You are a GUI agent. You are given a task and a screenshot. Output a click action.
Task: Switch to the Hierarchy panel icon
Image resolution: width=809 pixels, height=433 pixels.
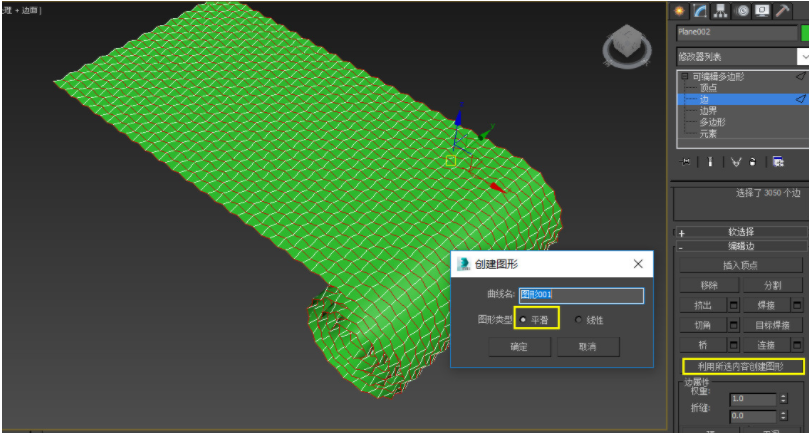(x=721, y=11)
